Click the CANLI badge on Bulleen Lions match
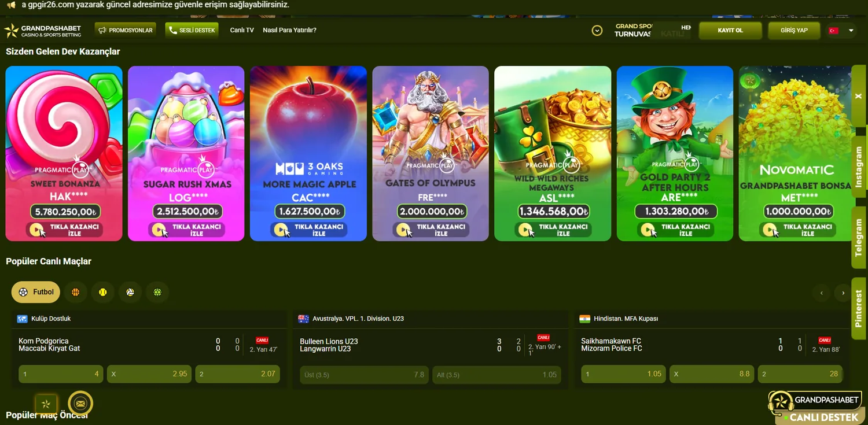Viewport: 868px width, 425px height. [x=543, y=338]
